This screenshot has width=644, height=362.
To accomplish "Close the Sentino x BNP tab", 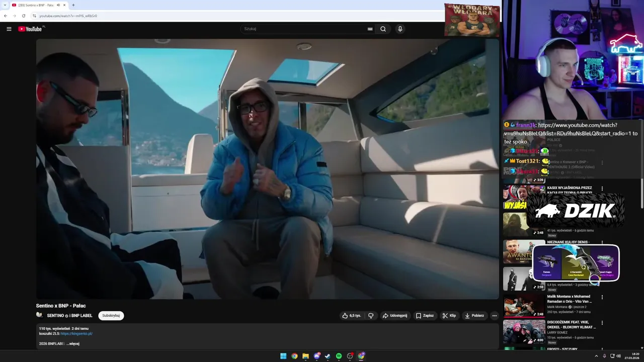I will (64, 5).
